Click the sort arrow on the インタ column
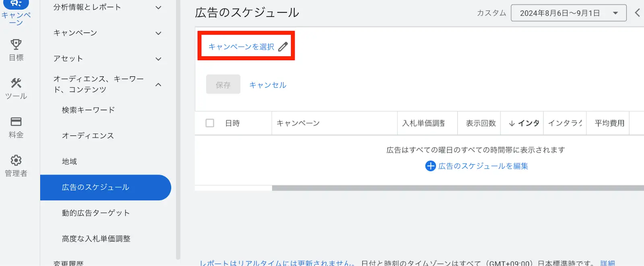 point(511,123)
